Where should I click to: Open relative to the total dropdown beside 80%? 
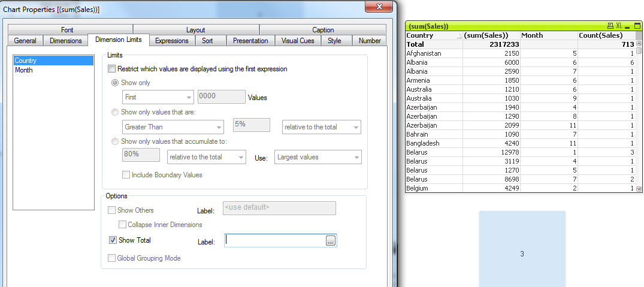[206, 157]
